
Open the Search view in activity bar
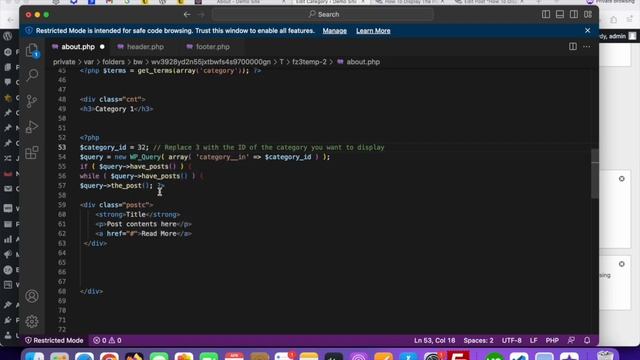click(32, 75)
